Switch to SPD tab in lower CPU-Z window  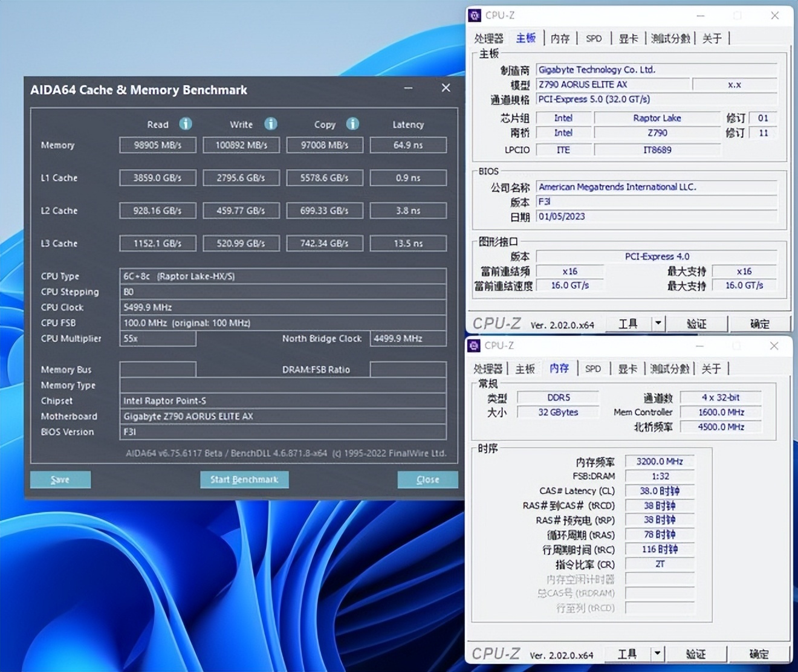pos(592,369)
